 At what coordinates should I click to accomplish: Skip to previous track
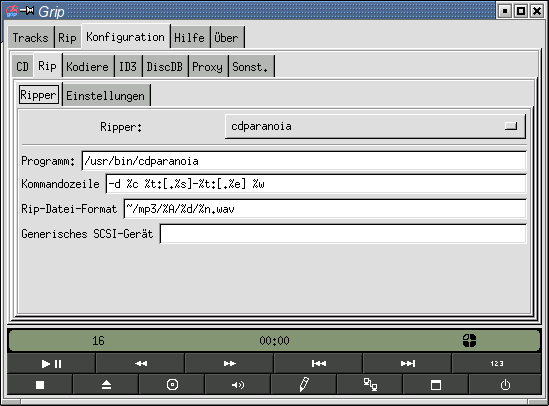318,364
